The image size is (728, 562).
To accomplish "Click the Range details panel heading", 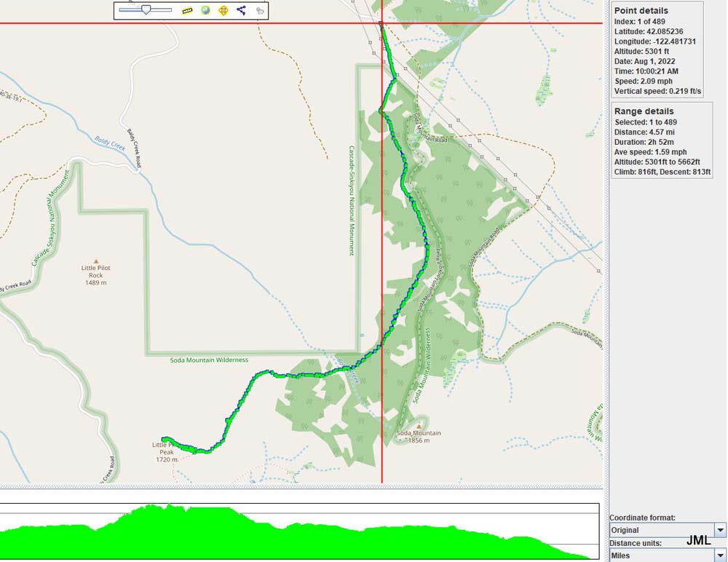I will (x=644, y=111).
